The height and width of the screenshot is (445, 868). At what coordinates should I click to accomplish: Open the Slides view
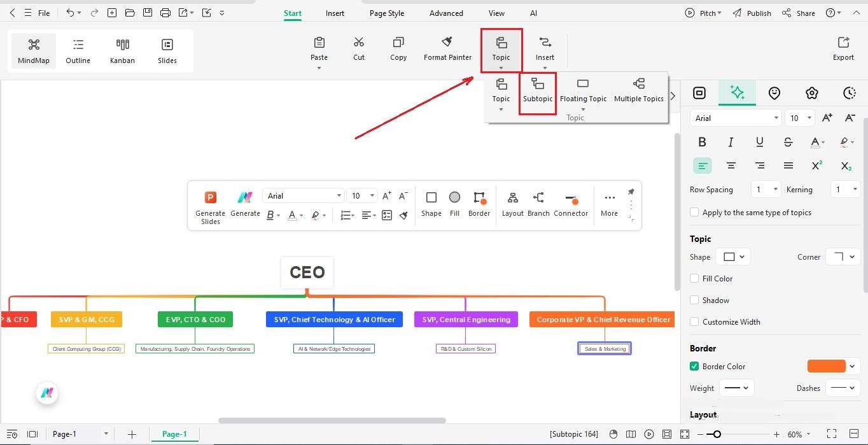point(167,51)
